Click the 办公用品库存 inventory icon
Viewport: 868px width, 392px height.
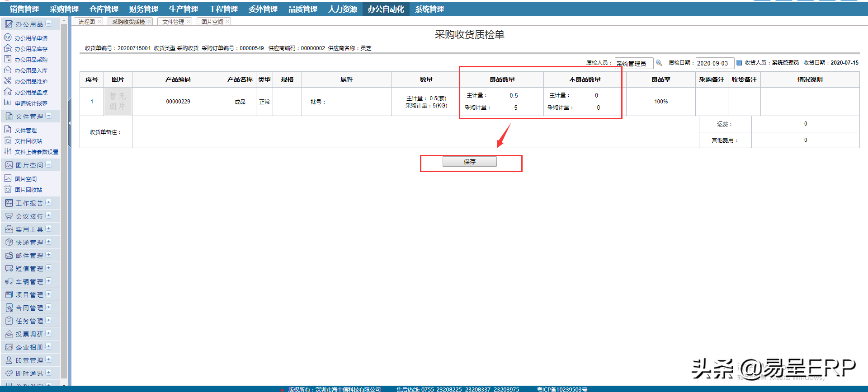click(8, 49)
